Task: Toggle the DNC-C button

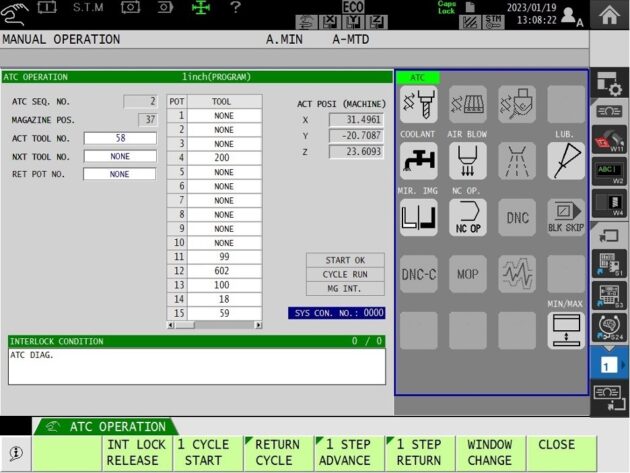Action: 419,274
